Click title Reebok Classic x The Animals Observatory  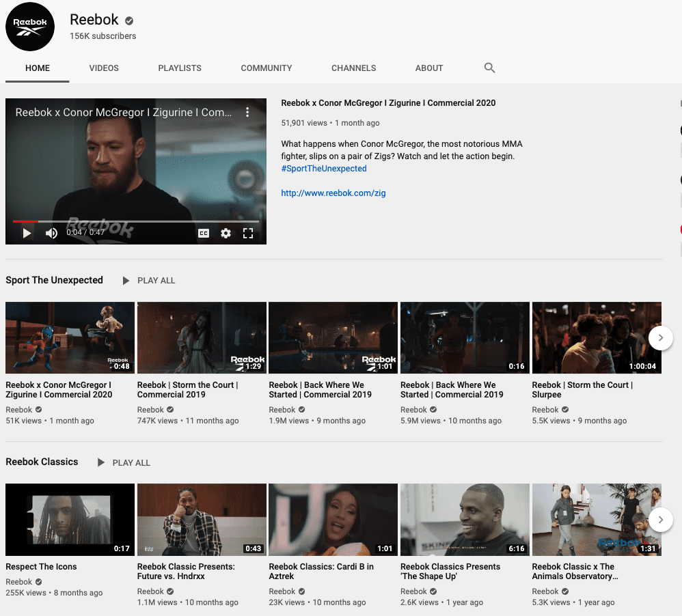[575, 572]
